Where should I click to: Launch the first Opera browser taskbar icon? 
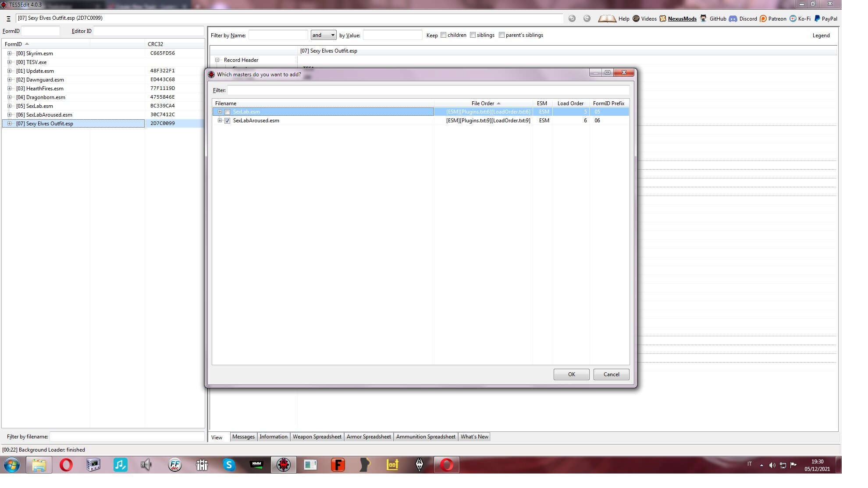click(x=66, y=465)
